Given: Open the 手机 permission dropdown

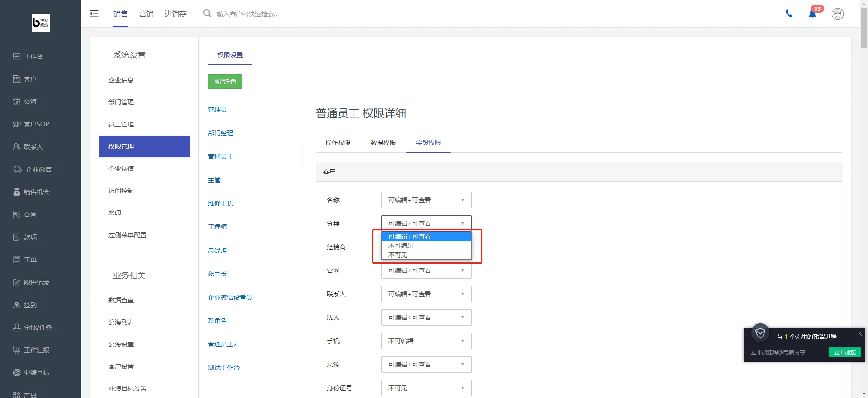Looking at the screenshot, I should (426, 341).
